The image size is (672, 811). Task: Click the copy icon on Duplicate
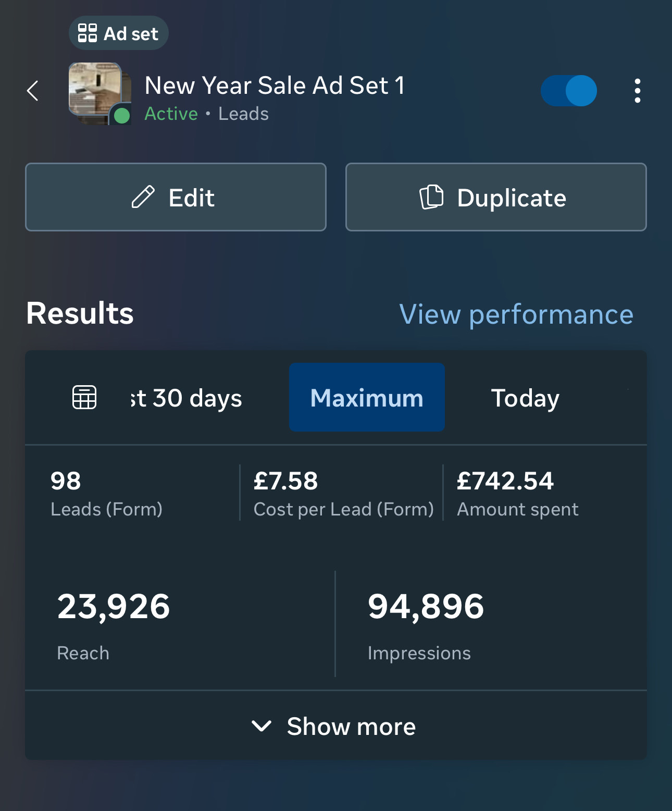pyautogui.click(x=431, y=198)
